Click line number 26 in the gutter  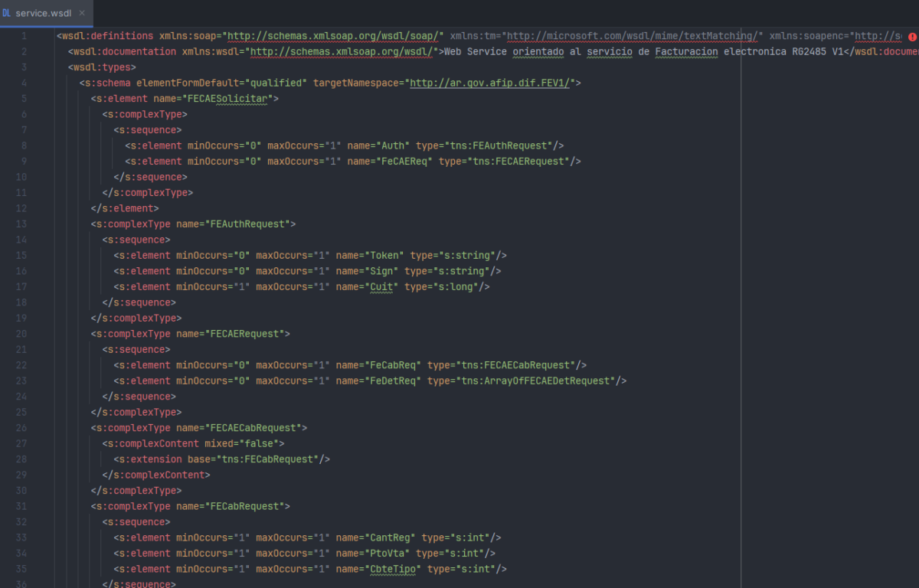(x=21, y=428)
